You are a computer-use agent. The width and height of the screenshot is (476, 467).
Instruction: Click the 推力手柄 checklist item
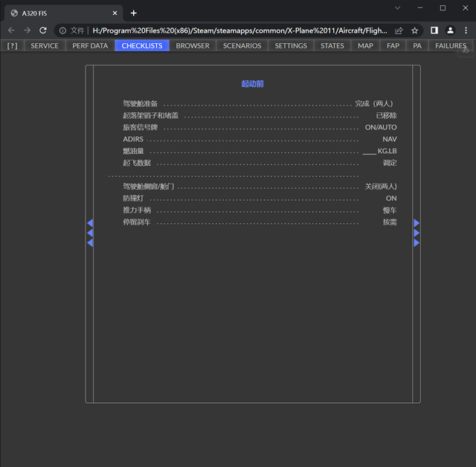[137, 210]
